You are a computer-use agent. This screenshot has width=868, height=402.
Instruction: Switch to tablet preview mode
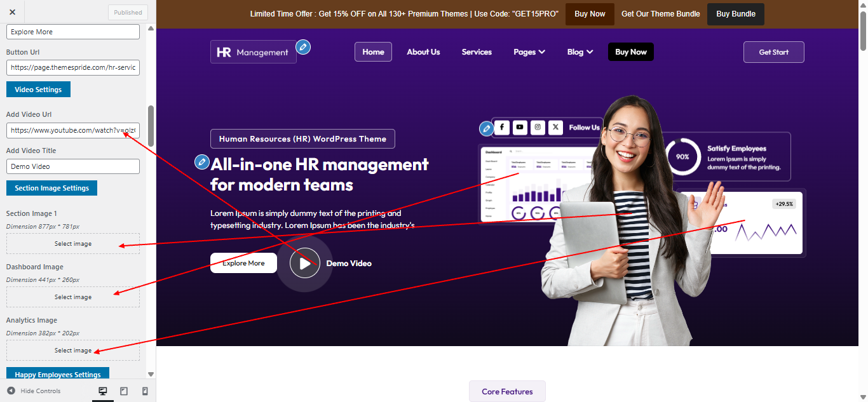tap(124, 391)
